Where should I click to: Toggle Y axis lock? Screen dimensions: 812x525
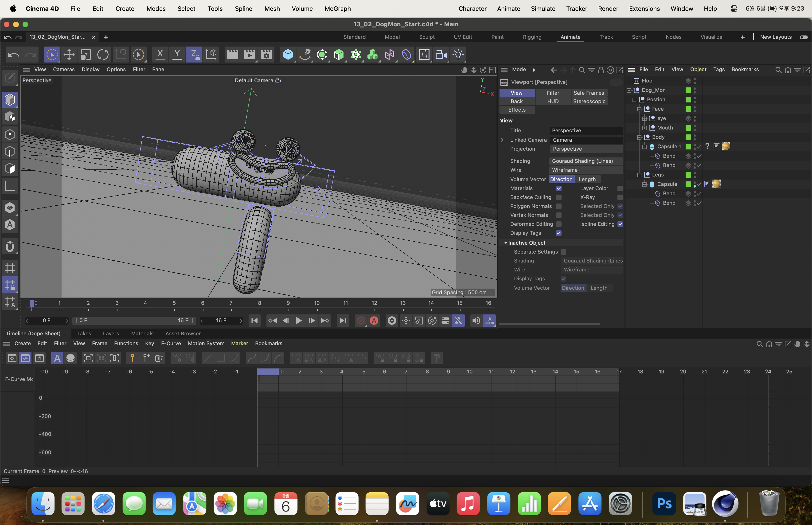[177, 55]
